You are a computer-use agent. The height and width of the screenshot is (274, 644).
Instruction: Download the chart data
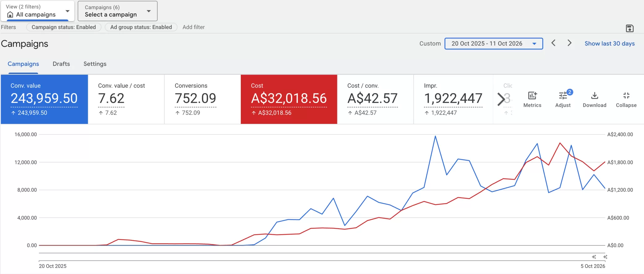[594, 99]
